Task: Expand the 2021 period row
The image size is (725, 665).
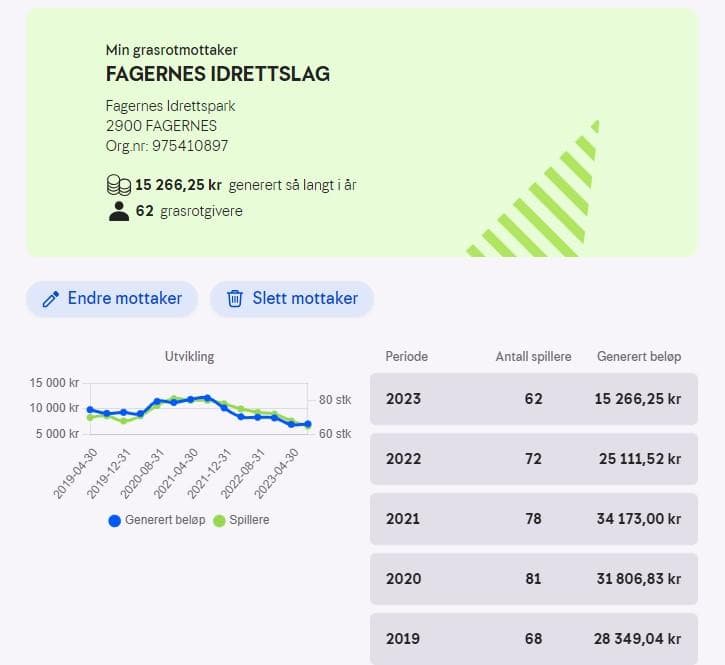Action: [x=533, y=519]
